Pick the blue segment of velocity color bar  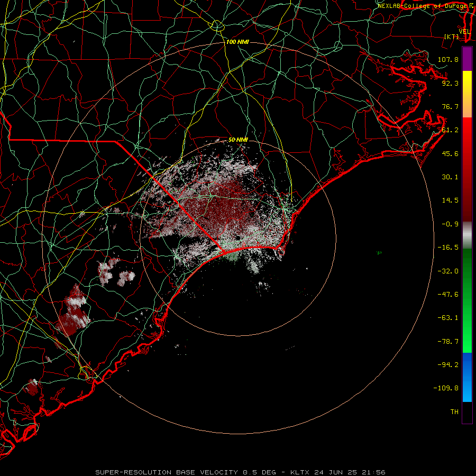[x=467, y=377]
